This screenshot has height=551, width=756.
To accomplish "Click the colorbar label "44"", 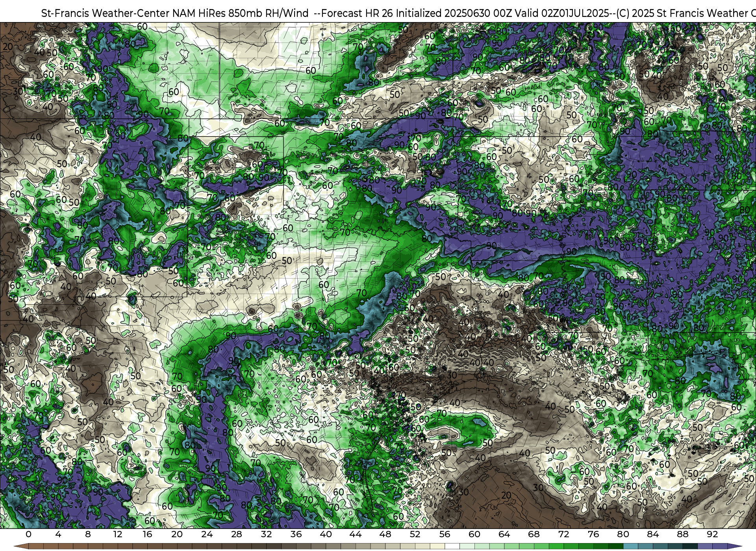I will tap(356, 534).
